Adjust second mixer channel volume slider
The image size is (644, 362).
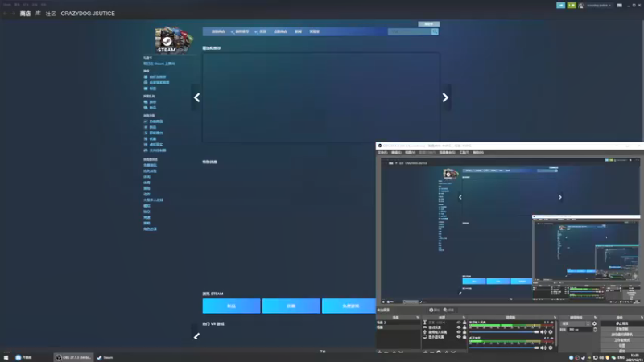click(x=504, y=348)
